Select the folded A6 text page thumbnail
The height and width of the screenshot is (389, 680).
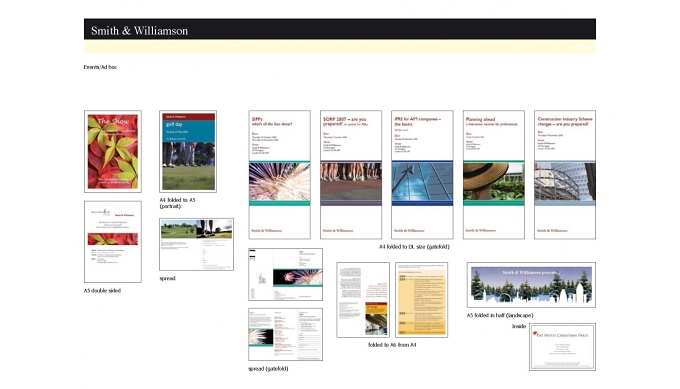coord(363,300)
